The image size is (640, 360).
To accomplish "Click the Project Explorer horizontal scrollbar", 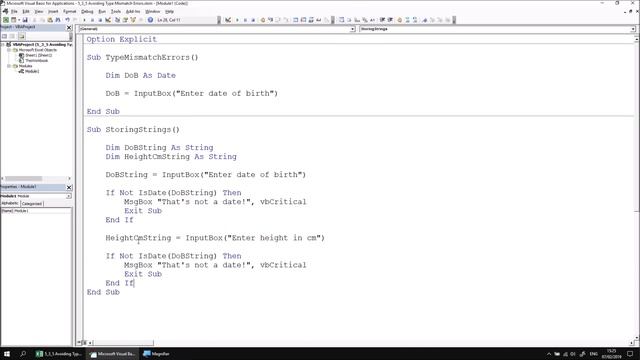I will [24, 178].
